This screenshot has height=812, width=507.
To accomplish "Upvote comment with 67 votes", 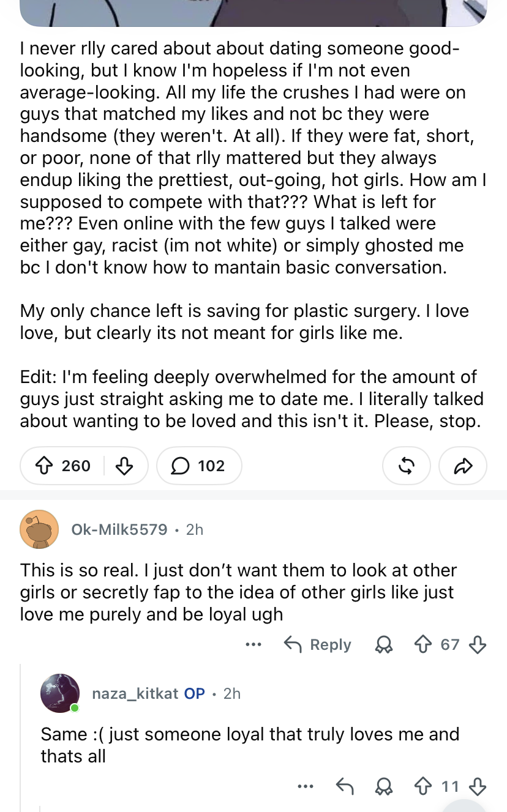I will 423,644.
